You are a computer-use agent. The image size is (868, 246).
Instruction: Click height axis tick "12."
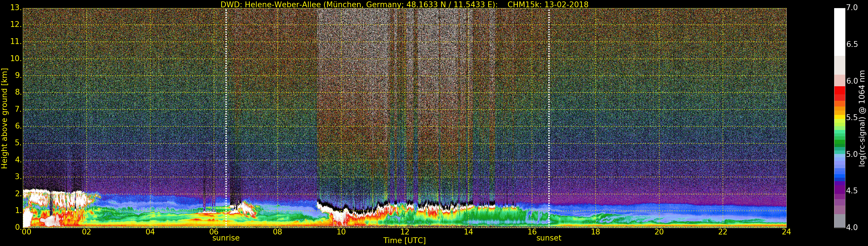click(16, 25)
